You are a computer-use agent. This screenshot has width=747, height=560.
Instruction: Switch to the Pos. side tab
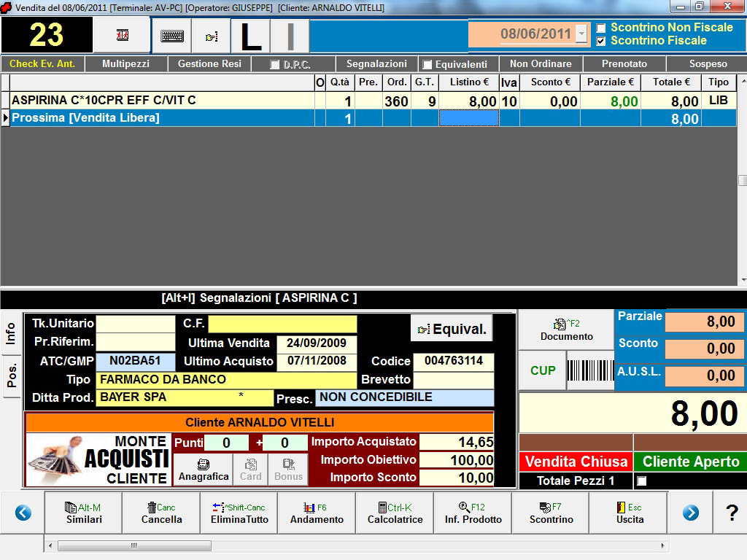[12, 376]
